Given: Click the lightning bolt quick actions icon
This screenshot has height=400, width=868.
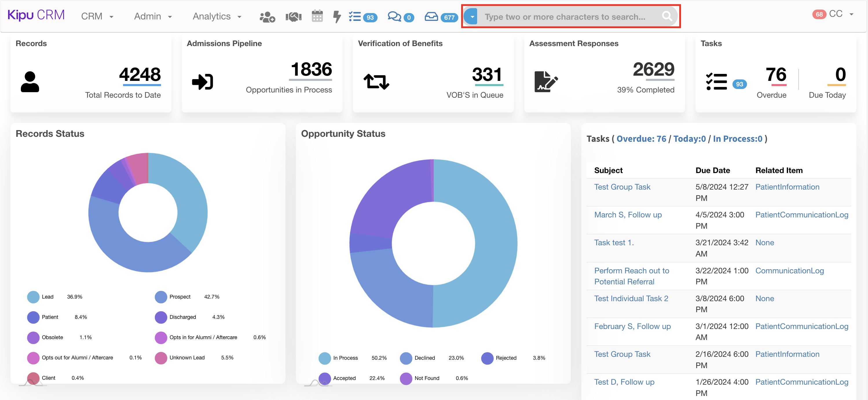Looking at the screenshot, I should click(x=337, y=17).
